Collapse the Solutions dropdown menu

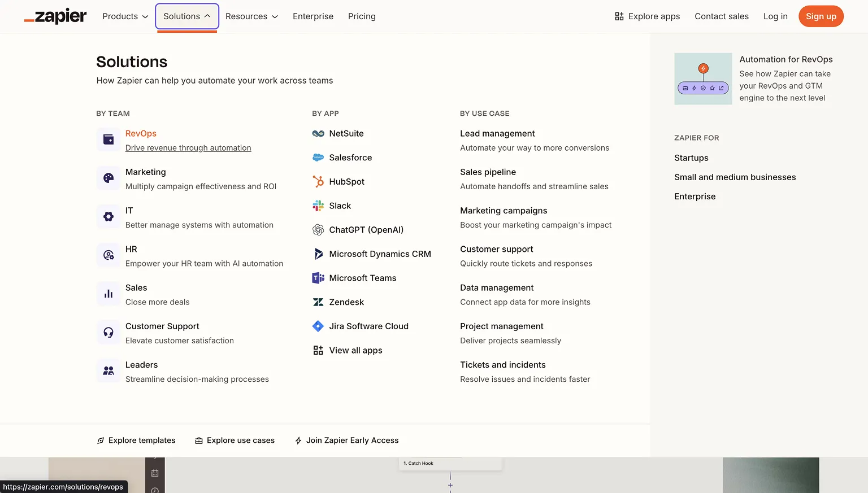coord(187,16)
